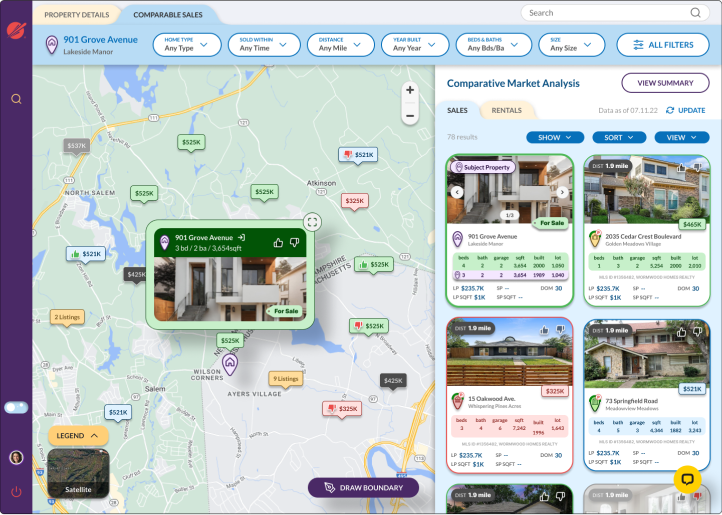Thumbs down the 2035 Cedar Crest Boulevard card
This screenshot has width=722, height=515.
click(698, 167)
